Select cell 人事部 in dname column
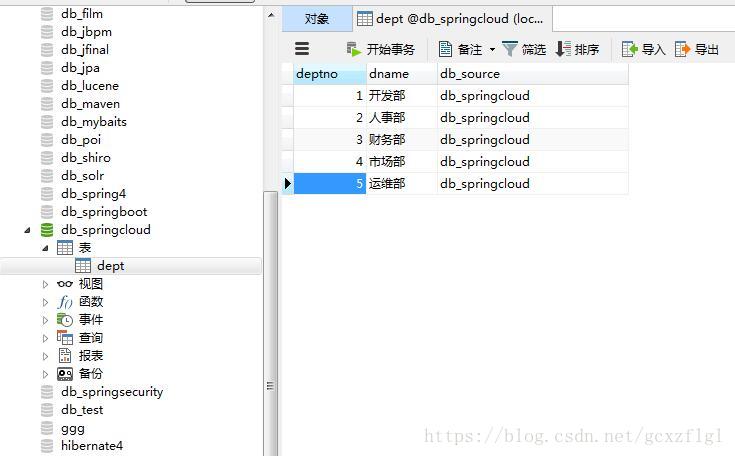 click(401, 118)
